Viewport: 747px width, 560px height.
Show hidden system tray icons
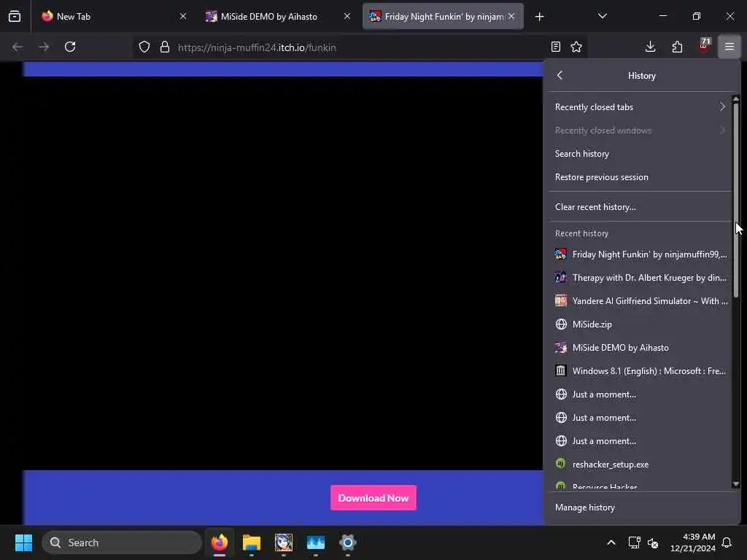click(611, 542)
